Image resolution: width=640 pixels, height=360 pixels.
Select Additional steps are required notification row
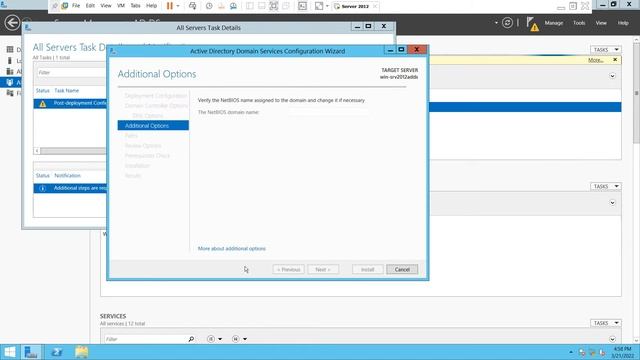tap(70, 188)
